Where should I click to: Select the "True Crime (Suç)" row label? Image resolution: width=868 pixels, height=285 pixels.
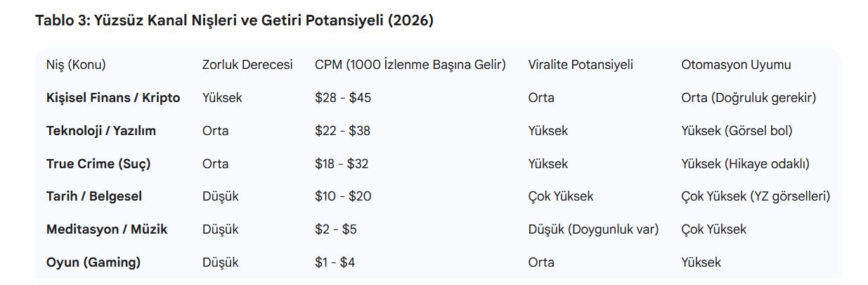tap(98, 164)
